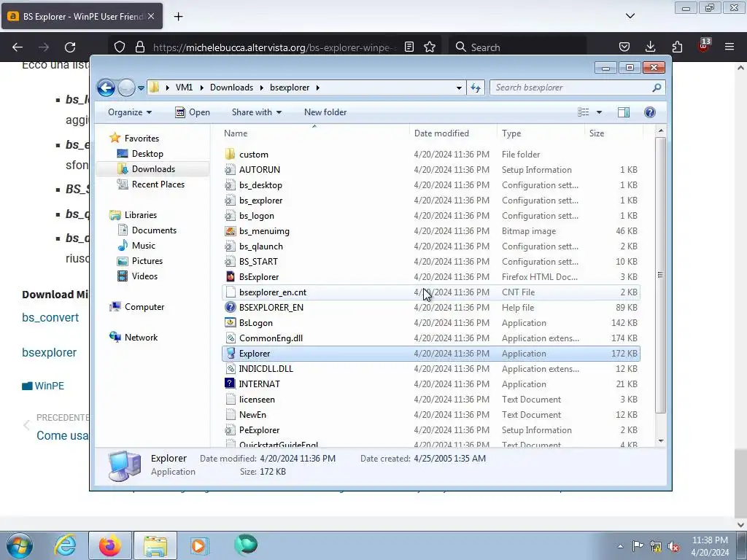This screenshot has width=747, height=560.
Task: Select the AUTORUN setup file icon
Action: click(x=230, y=169)
